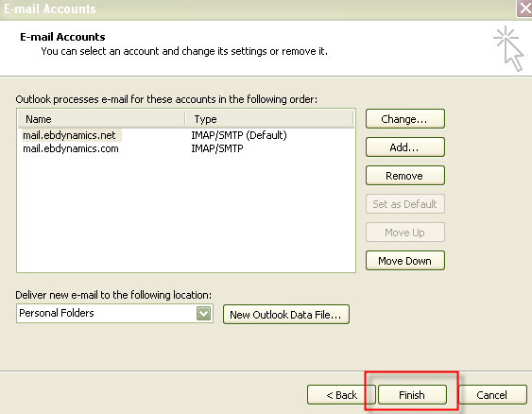Screen dimensions: 532x414
Task: Move selected account down
Action: tap(405, 261)
